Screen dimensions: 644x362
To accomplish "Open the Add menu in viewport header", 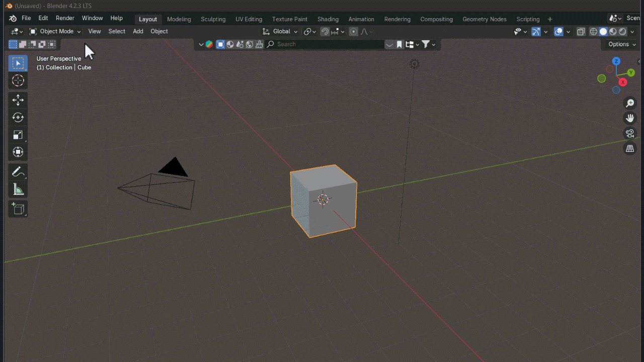I will (138, 31).
